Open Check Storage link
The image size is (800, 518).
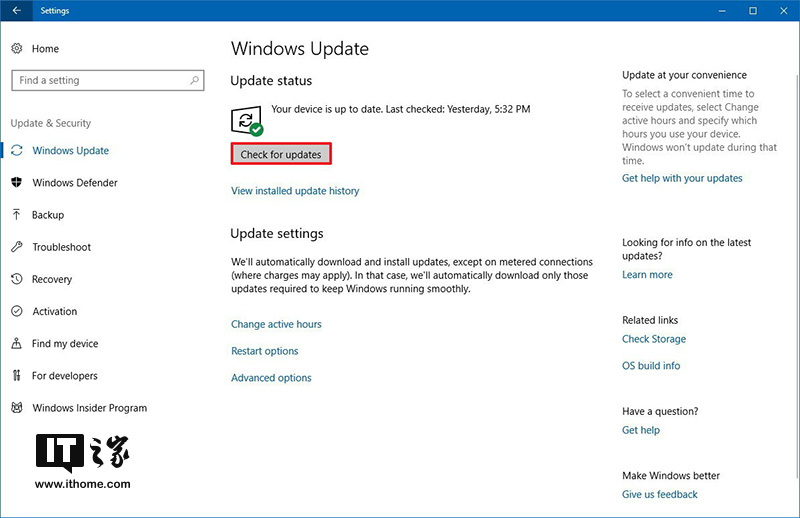654,339
